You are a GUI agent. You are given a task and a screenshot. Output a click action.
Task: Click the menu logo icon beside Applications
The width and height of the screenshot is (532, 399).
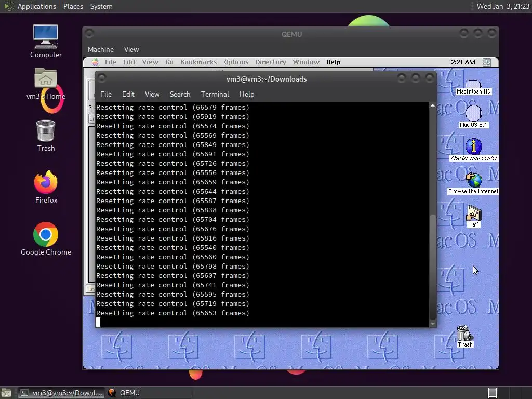tap(8, 6)
